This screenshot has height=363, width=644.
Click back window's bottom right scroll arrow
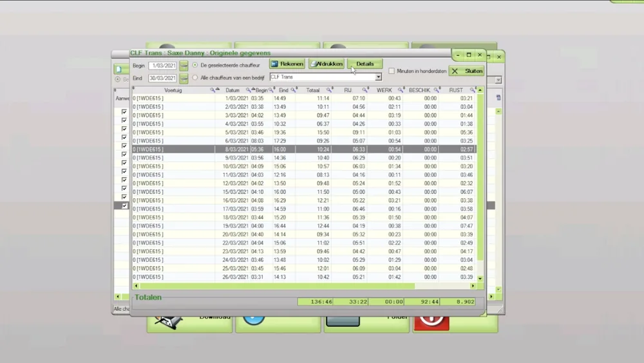coord(491,297)
